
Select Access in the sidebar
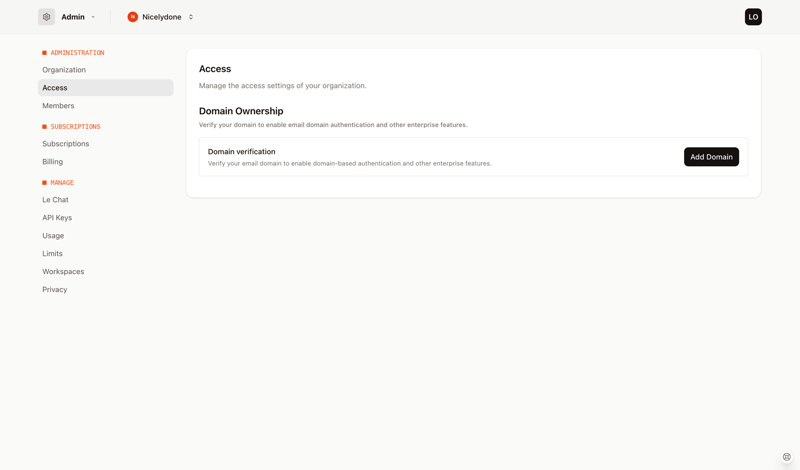point(55,88)
